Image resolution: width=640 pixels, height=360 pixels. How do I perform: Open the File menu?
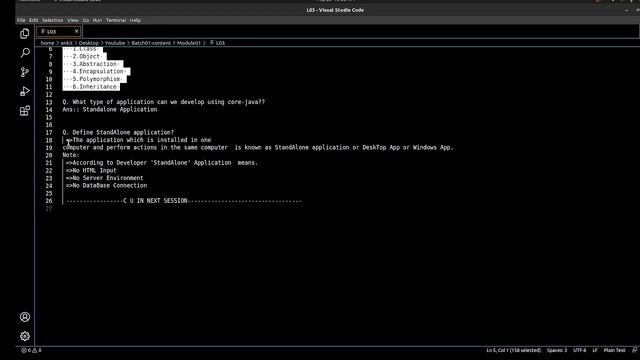coord(21,20)
